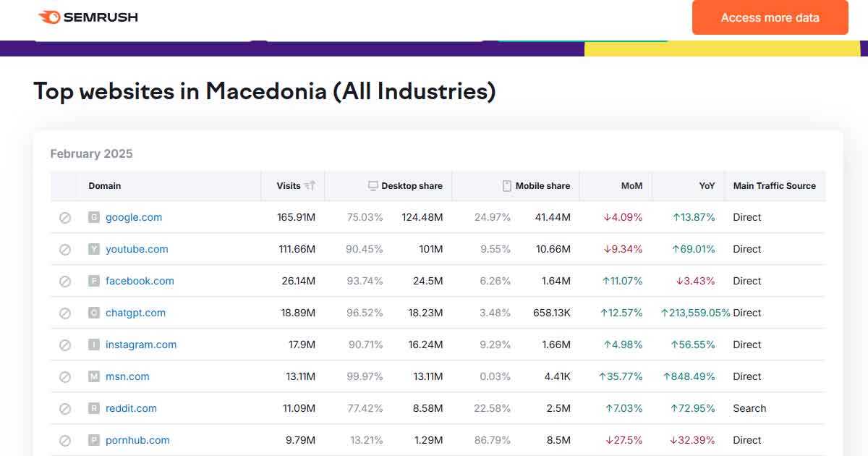Click the desktop monitor icon in Desktop share header
868x456 pixels.
tap(373, 186)
